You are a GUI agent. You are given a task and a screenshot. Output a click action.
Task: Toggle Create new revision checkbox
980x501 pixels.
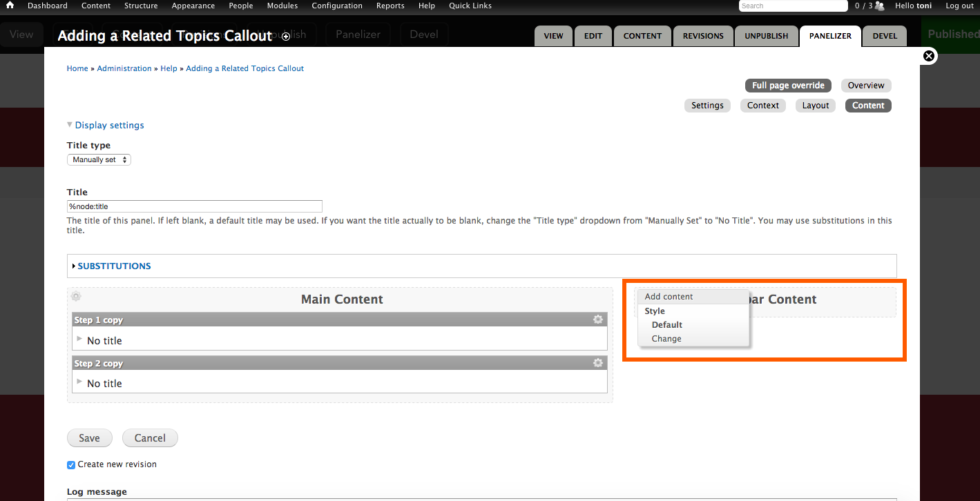pyautogui.click(x=71, y=465)
